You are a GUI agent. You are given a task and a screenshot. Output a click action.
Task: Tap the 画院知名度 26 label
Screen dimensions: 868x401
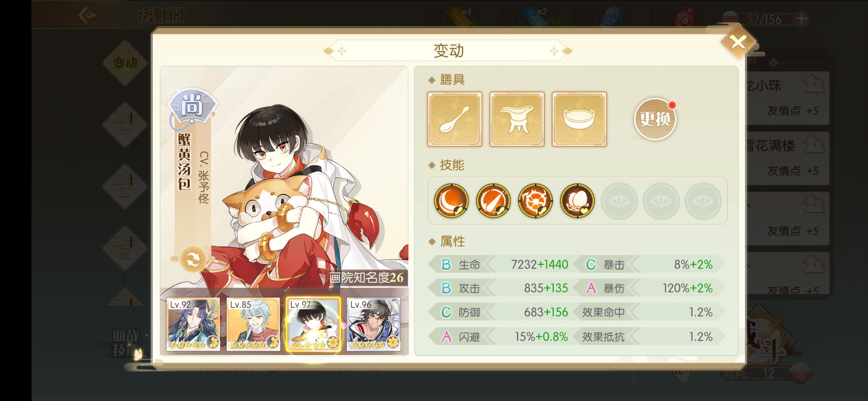pos(366,277)
